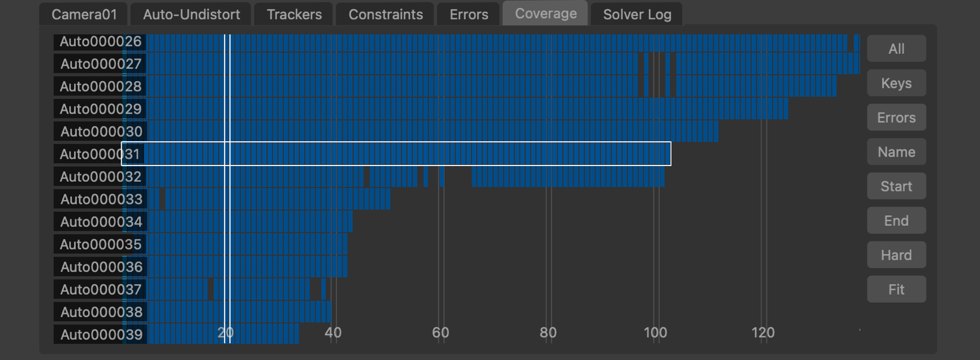The height and width of the screenshot is (360, 980).
Task: Select tracker Auto000029
Action: click(100, 109)
